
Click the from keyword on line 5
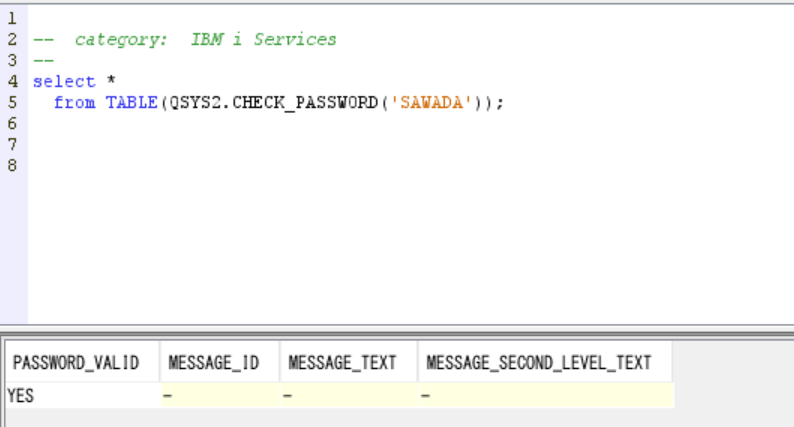[74, 103]
